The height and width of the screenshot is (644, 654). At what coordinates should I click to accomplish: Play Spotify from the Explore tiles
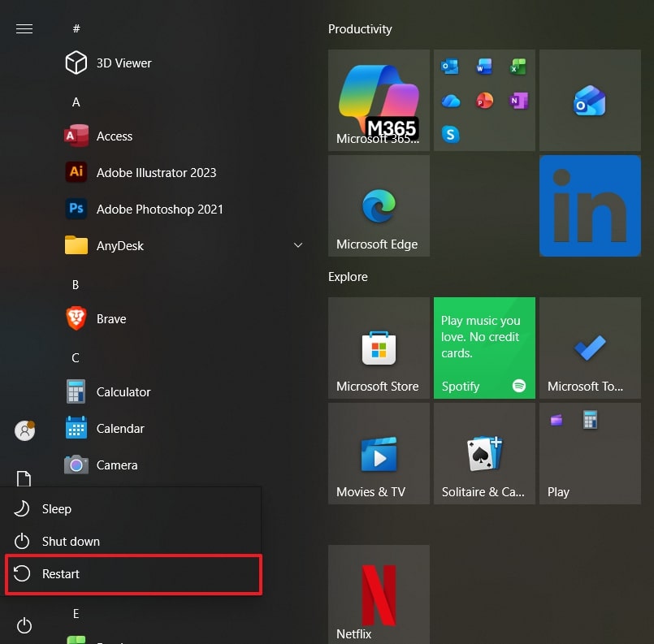484,348
